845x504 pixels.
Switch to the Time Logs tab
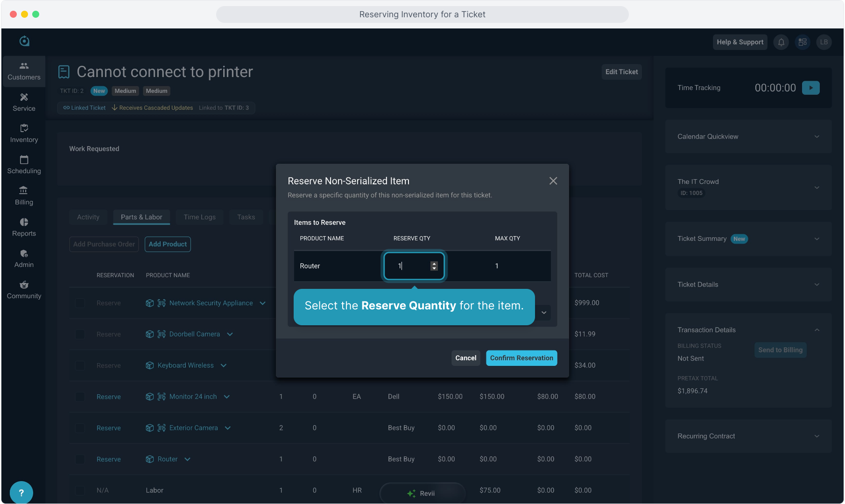(199, 217)
